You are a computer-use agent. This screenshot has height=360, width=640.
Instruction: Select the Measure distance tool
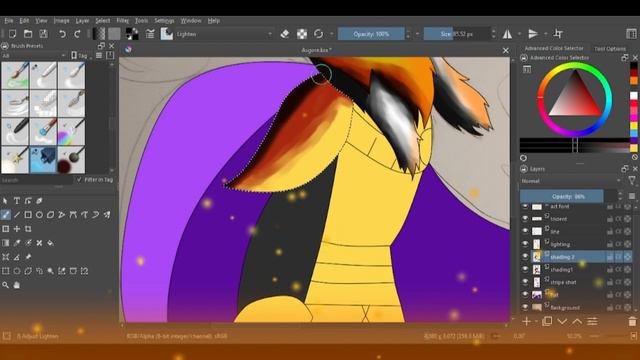(17, 257)
